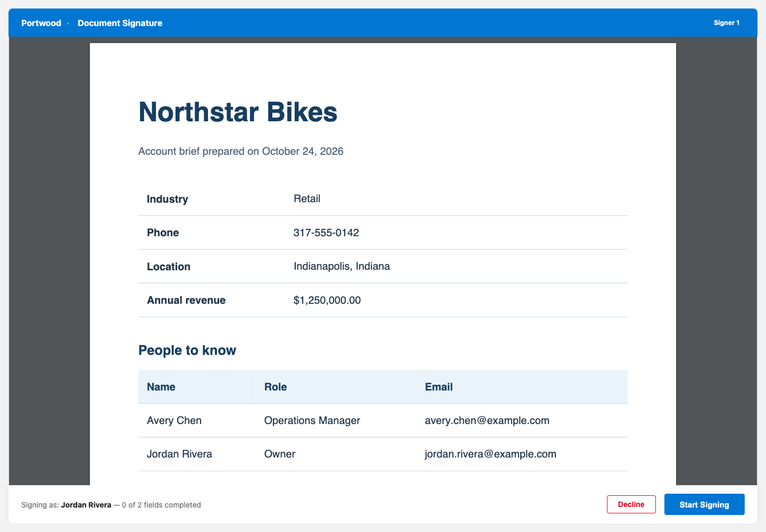
Task: Click the Document Signature header title
Action: (120, 23)
